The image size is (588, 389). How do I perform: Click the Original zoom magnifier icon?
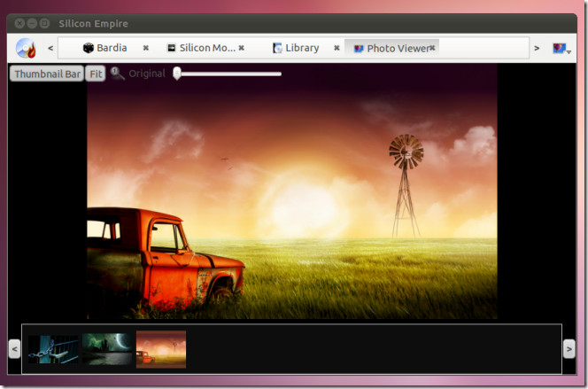tap(118, 74)
